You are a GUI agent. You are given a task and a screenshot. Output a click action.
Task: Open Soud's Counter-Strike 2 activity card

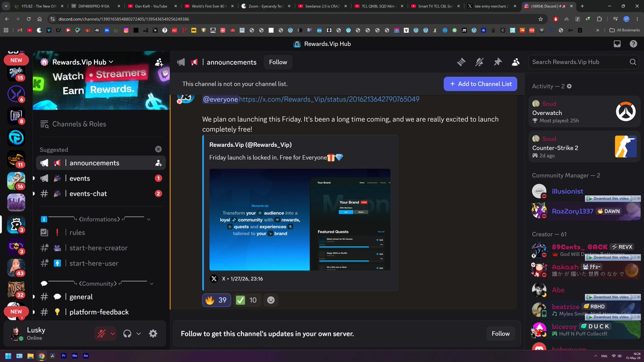584,146
